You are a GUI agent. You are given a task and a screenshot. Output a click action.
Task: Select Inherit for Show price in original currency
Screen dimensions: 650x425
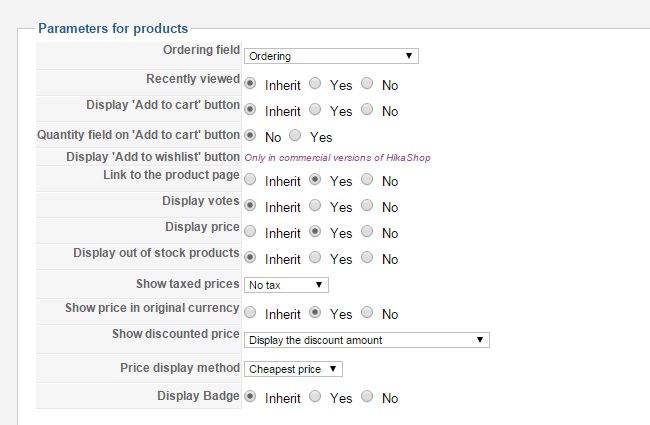tap(250, 313)
